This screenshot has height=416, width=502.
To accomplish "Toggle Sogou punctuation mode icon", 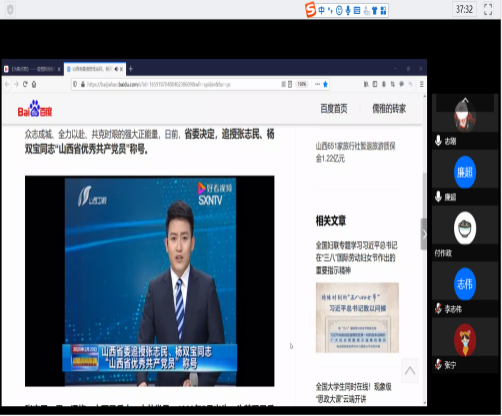I will coord(330,10).
